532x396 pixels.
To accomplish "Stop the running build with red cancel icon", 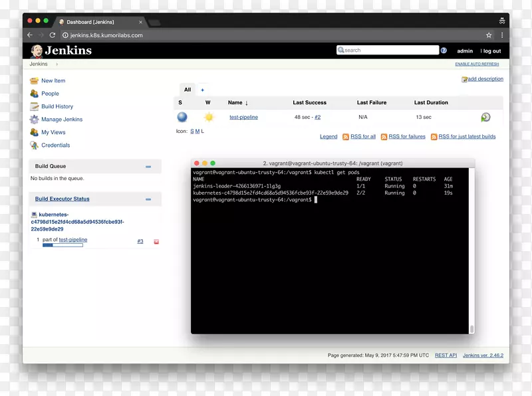I will [x=156, y=242].
